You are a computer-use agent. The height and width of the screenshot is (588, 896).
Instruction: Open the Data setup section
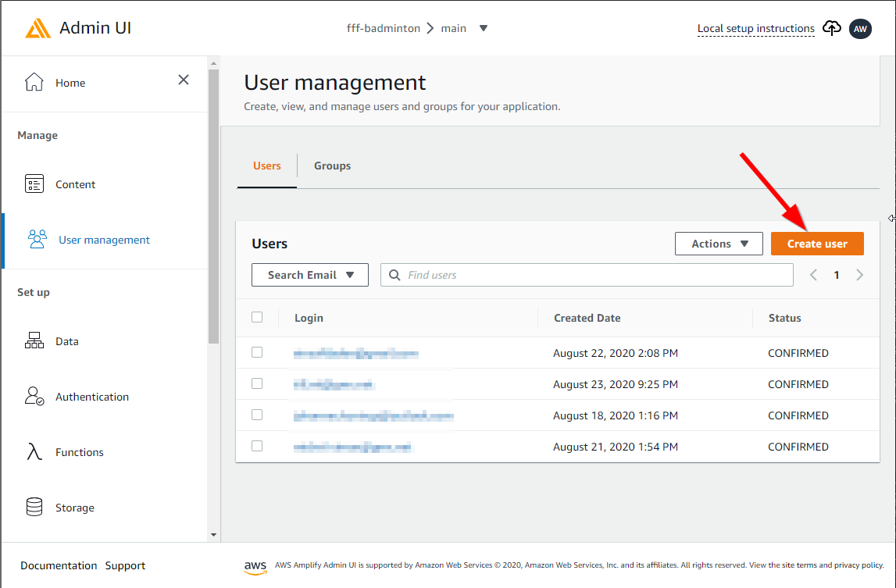coord(67,340)
